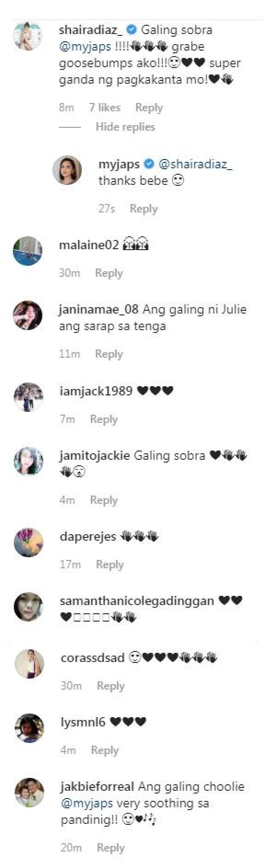
Task: Open shairadiaz_ profile picture
Action: click(28, 35)
